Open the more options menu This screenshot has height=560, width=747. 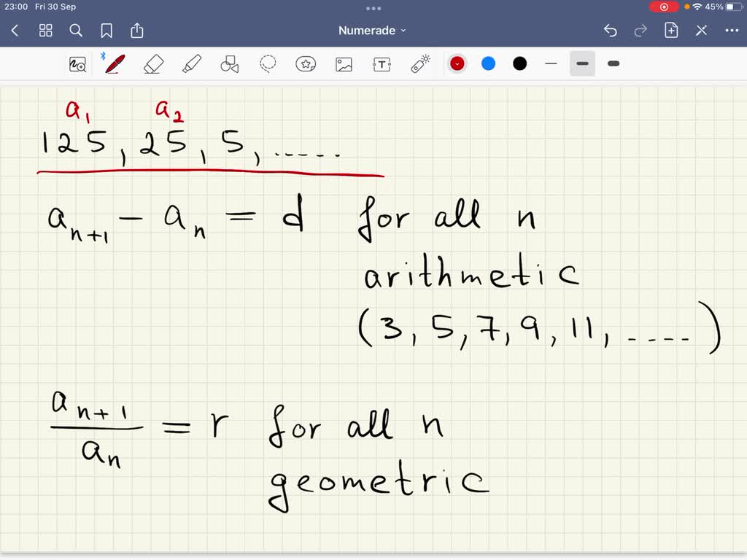click(732, 31)
